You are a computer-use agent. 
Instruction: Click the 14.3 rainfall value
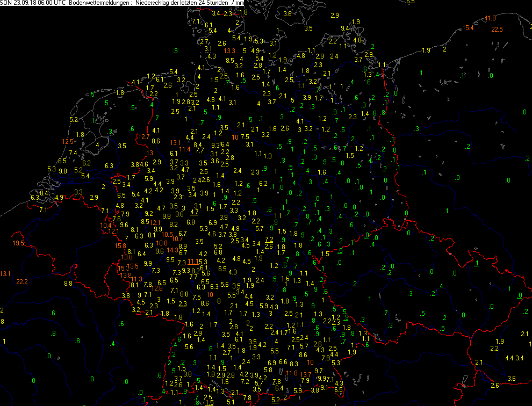pos(173,250)
